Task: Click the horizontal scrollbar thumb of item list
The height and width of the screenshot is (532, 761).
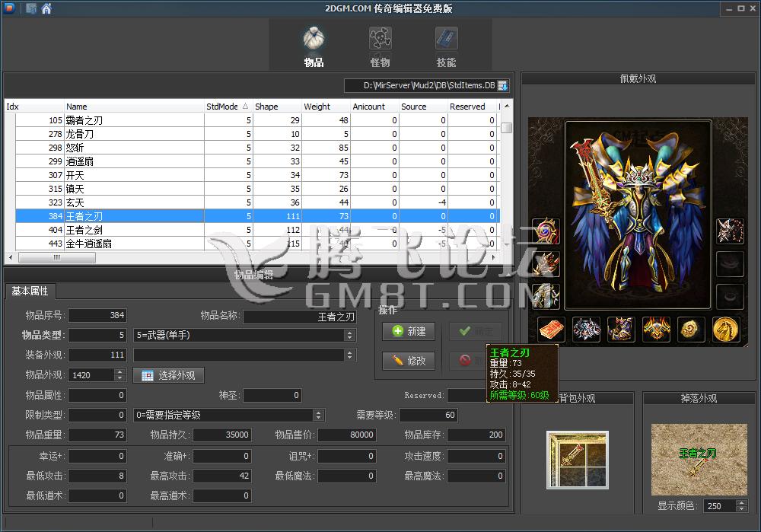Action: click(x=57, y=257)
